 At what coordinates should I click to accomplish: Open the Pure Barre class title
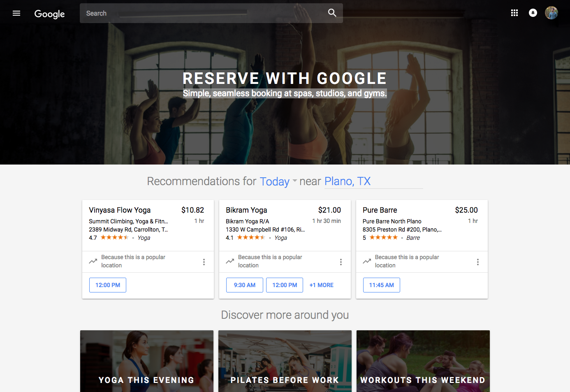pos(380,210)
